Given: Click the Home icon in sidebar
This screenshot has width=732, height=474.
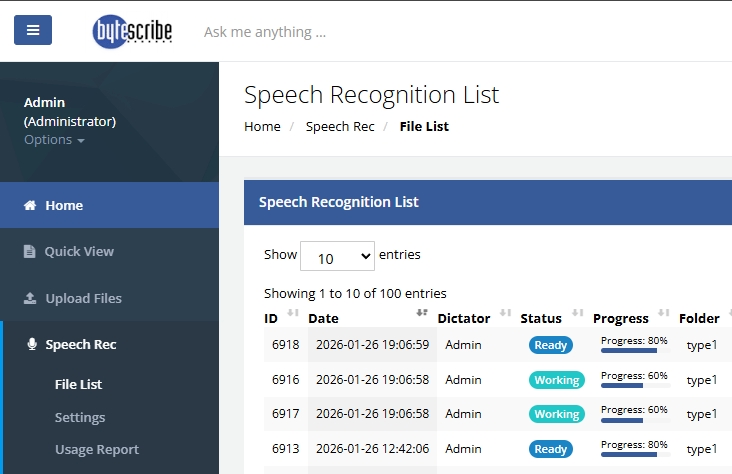Looking at the screenshot, I should pos(30,206).
